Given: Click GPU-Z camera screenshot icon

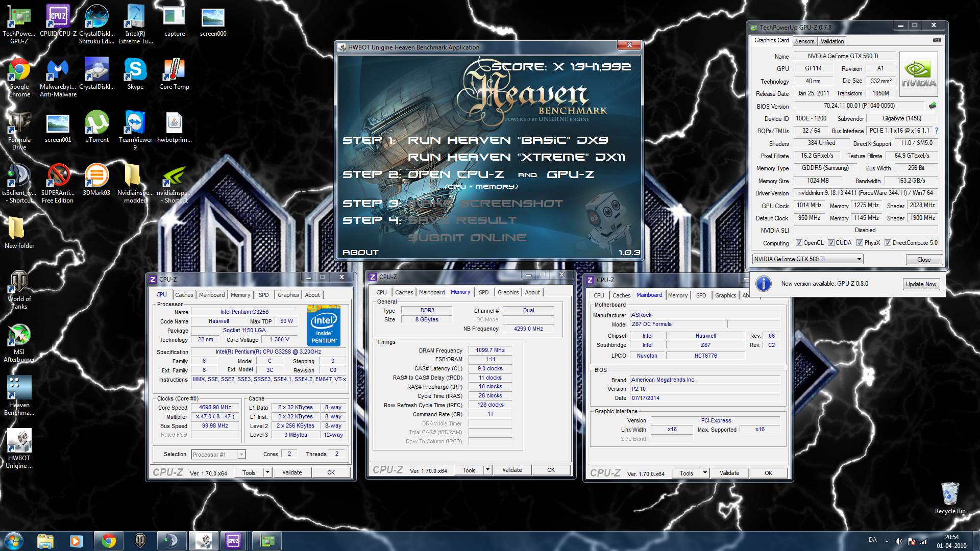Looking at the screenshot, I should pyautogui.click(x=937, y=40).
